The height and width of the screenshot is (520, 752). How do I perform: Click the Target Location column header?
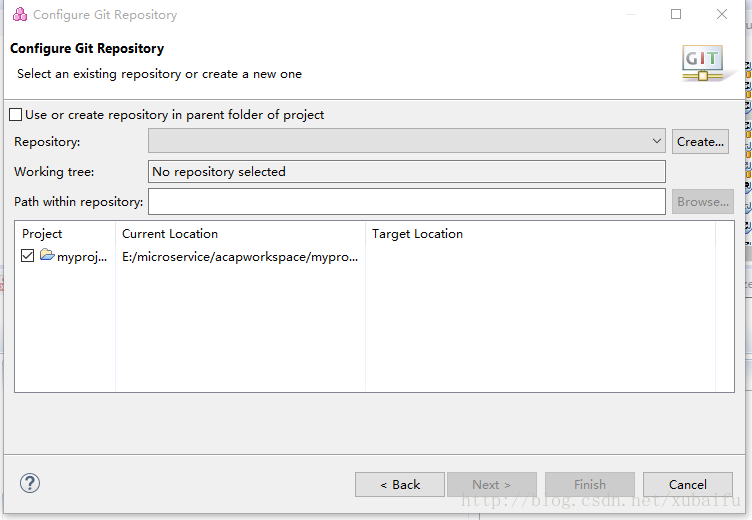pos(417,234)
